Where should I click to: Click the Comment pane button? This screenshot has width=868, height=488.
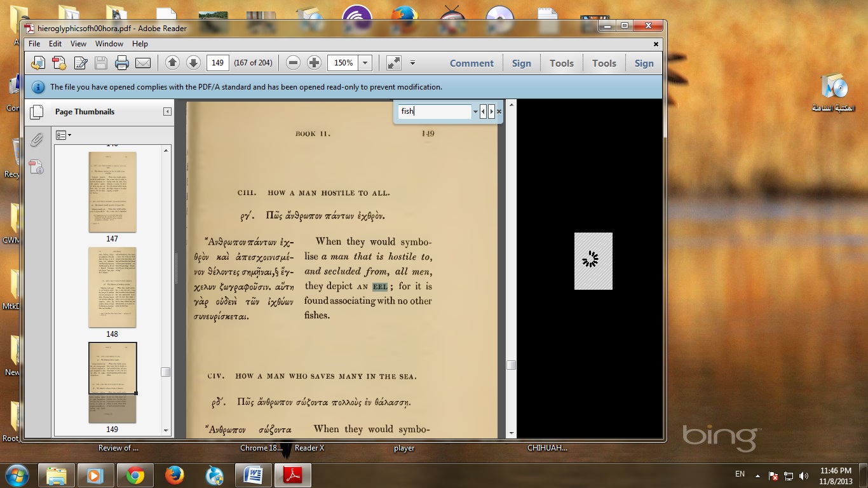471,63
